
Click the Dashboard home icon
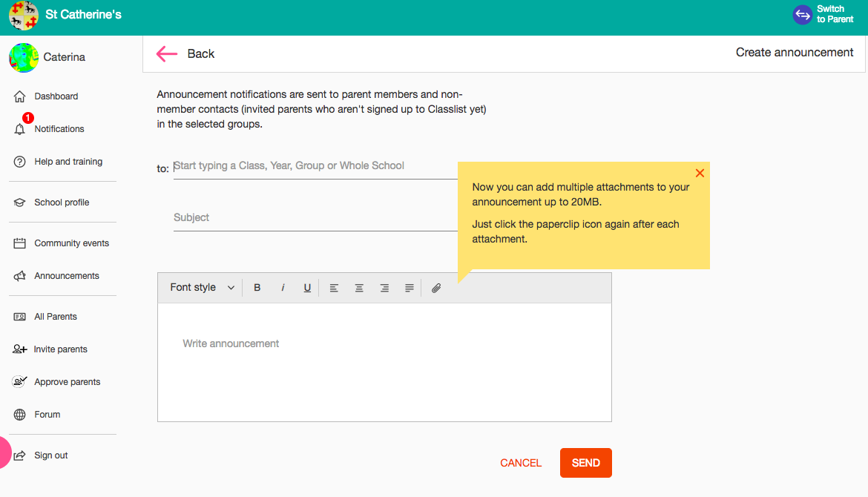click(x=19, y=96)
